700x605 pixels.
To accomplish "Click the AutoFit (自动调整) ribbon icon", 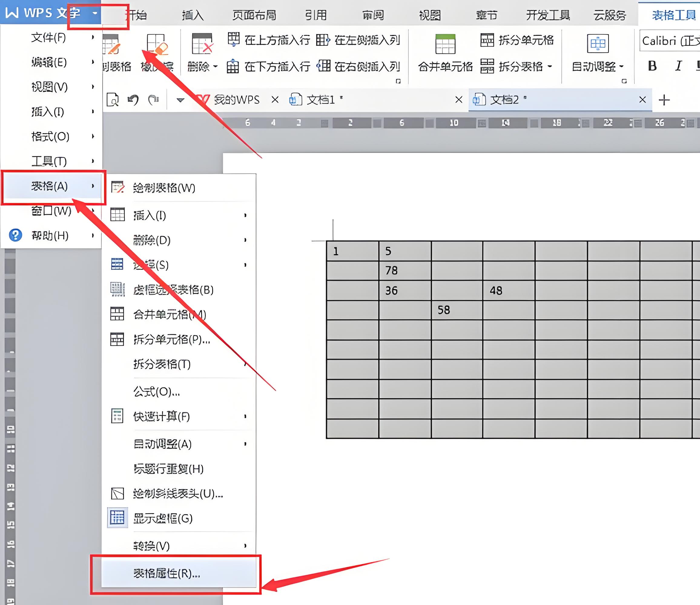I will (x=597, y=44).
